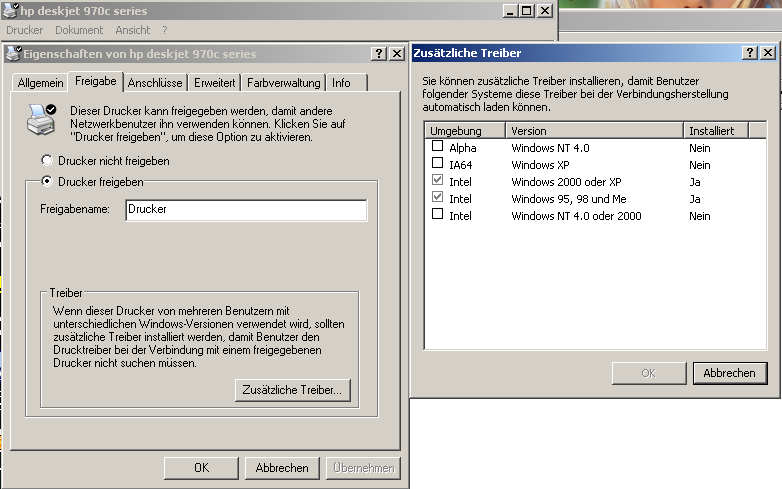Switch to the Allgemein tab
The width and height of the screenshot is (782, 489).
[x=40, y=83]
